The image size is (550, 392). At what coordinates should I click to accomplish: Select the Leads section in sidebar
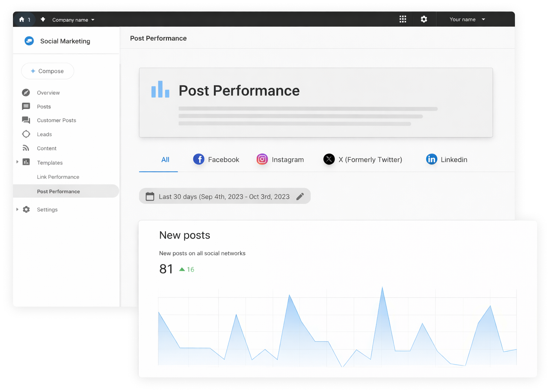(x=44, y=134)
